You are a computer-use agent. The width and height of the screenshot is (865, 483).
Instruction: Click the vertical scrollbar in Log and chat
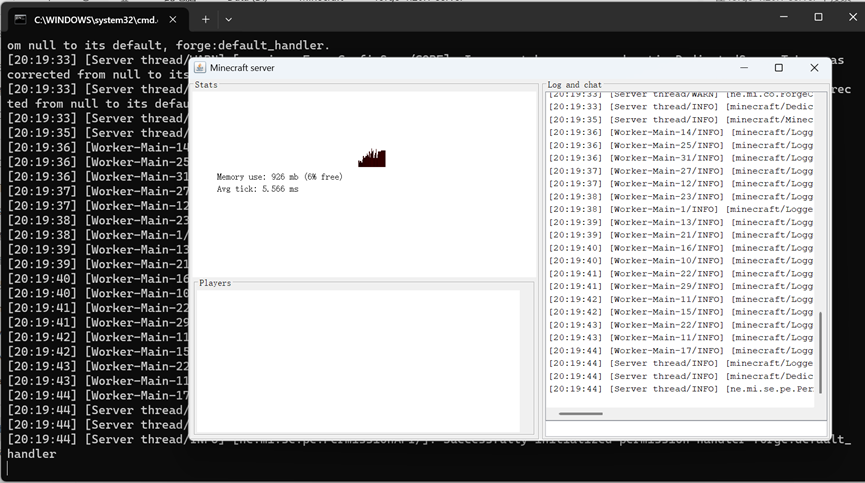(x=821, y=353)
